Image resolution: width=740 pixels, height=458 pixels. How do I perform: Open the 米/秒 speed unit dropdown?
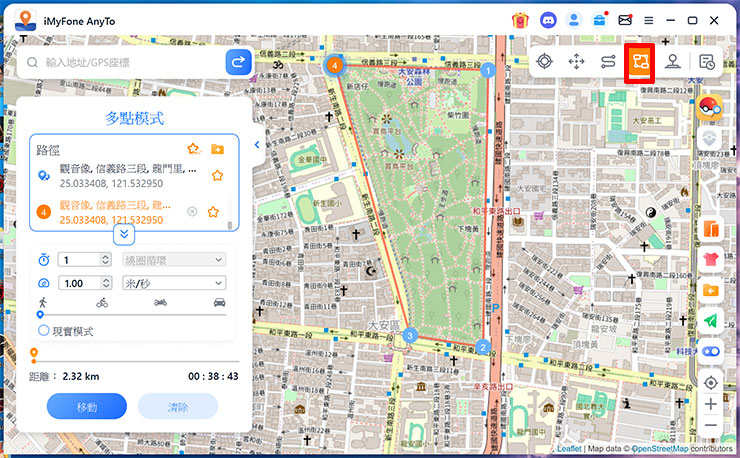tap(173, 283)
